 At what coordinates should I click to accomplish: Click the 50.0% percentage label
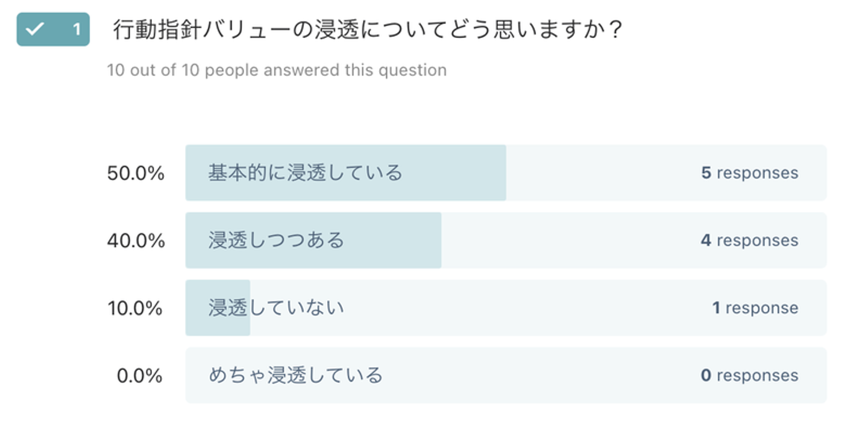136,173
